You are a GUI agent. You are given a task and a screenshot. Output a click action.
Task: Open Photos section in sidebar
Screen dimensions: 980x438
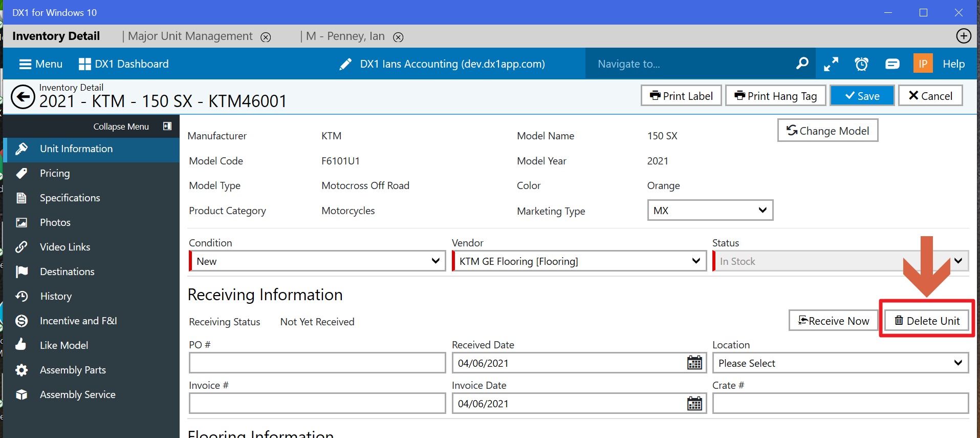[92, 222]
